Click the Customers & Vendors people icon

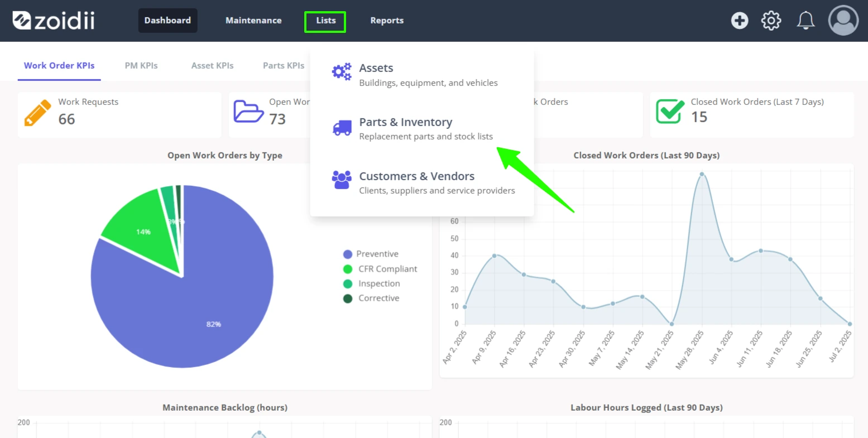(342, 180)
